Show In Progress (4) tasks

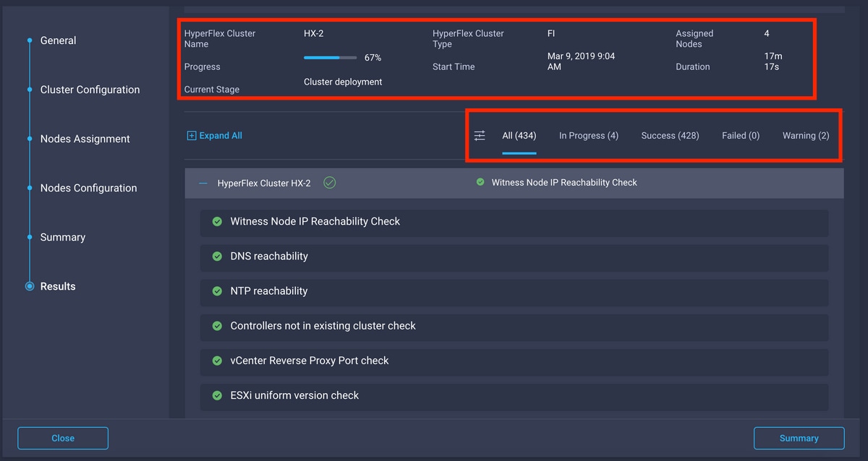(x=588, y=136)
